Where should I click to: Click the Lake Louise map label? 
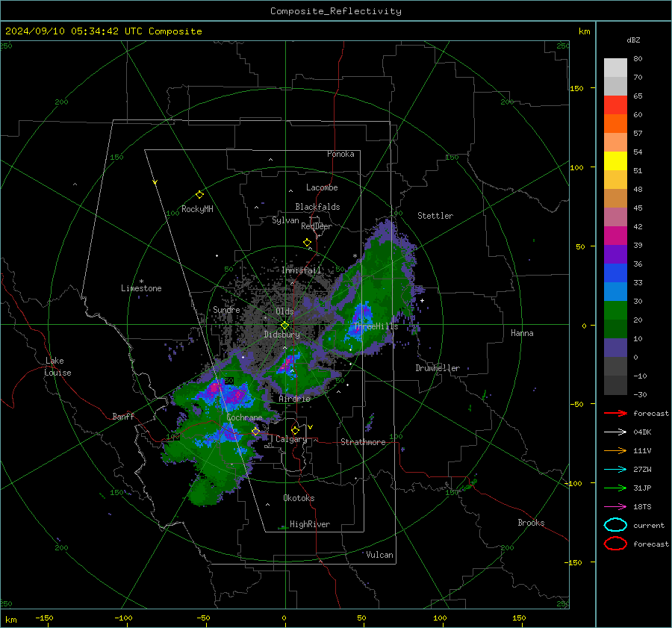(x=57, y=367)
